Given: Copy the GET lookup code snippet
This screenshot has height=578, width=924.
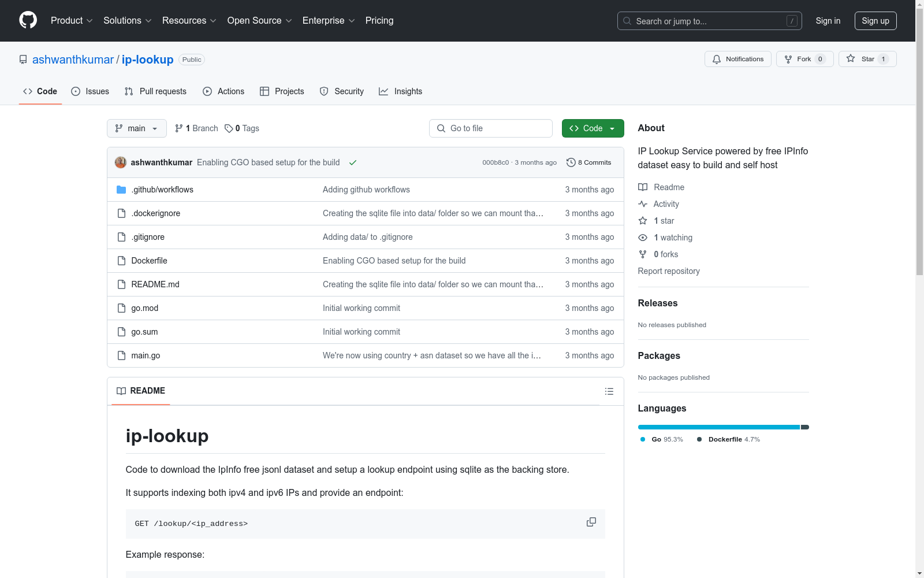Looking at the screenshot, I should click(591, 522).
